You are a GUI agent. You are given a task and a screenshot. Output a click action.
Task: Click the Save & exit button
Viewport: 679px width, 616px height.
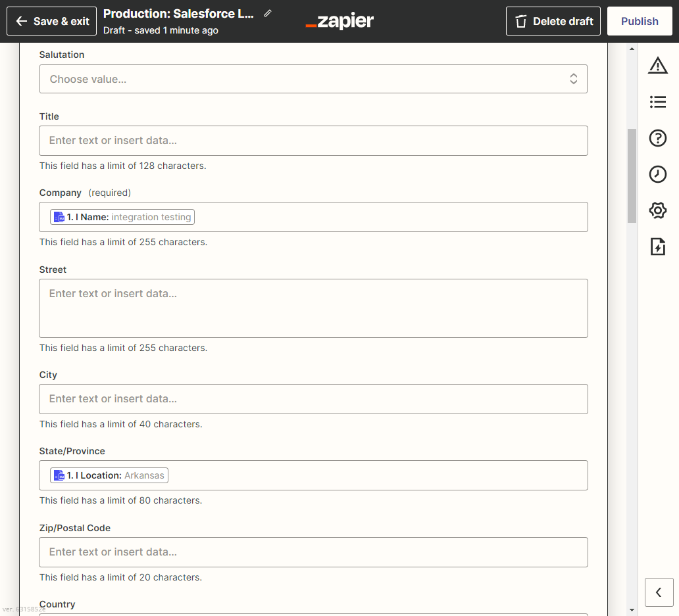[52, 21]
